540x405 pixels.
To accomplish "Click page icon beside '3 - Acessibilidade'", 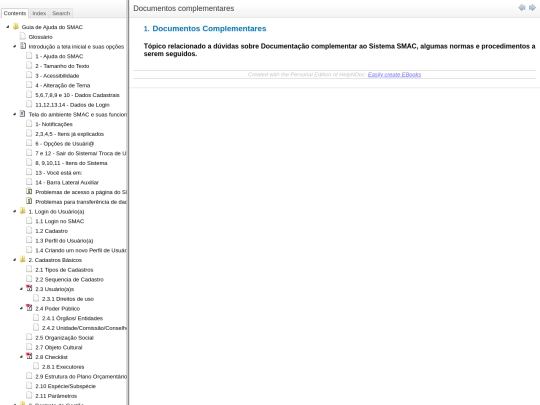I will coord(29,75).
